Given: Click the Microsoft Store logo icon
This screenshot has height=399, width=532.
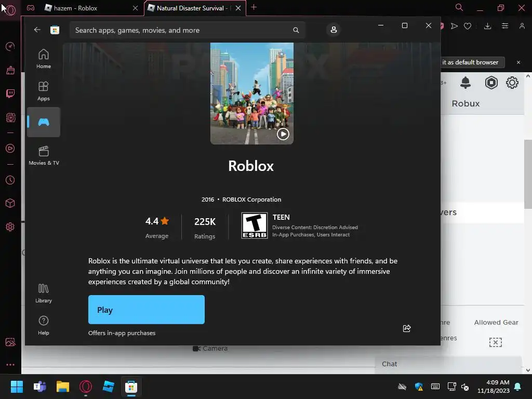Looking at the screenshot, I should (x=55, y=30).
